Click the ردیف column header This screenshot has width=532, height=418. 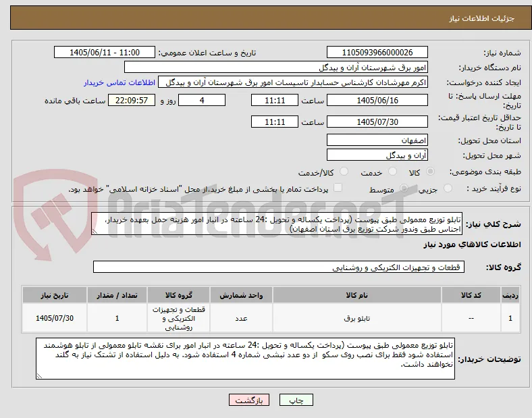point(510,295)
